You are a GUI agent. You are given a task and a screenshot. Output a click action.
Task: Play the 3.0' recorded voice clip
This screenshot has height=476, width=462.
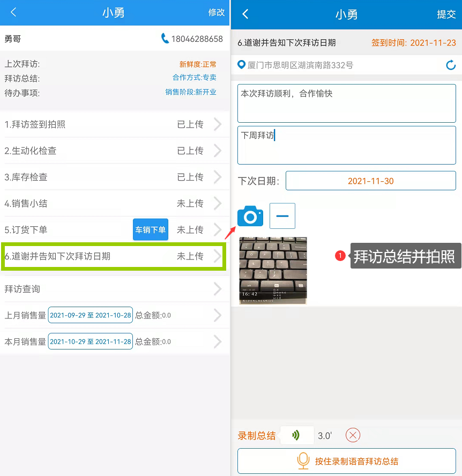tap(296, 435)
